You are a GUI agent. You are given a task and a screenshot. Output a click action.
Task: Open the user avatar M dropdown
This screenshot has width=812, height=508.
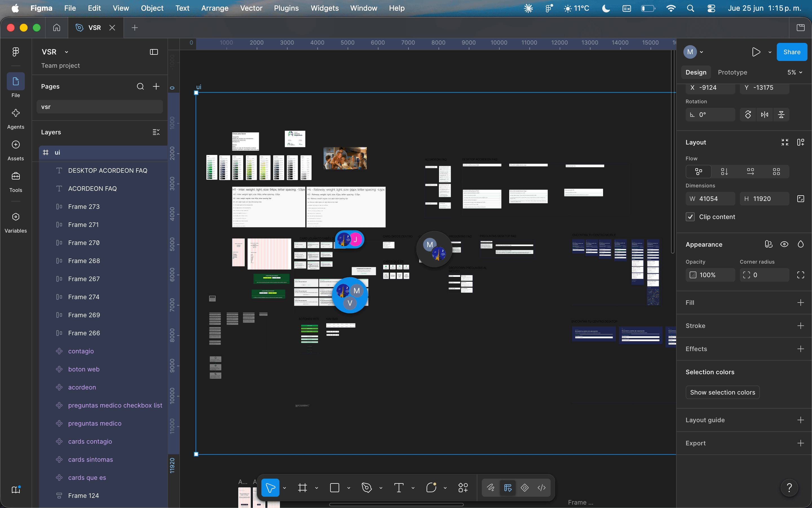tap(694, 52)
